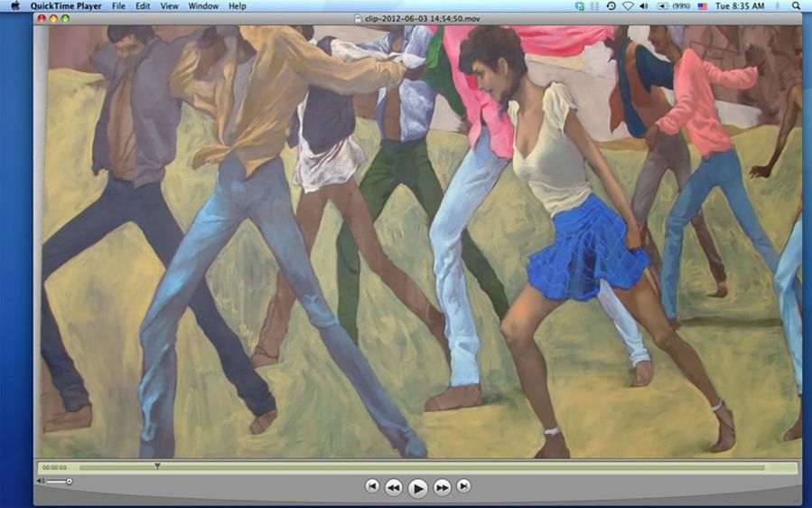
Task: Open the Apple menu
Action: coord(14,6)
